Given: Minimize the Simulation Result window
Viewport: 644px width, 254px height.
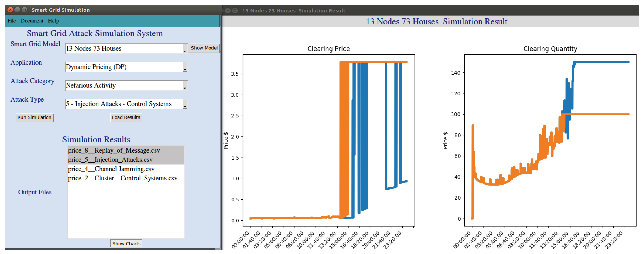Looking at the screenshot, I should tap(228, 11).
